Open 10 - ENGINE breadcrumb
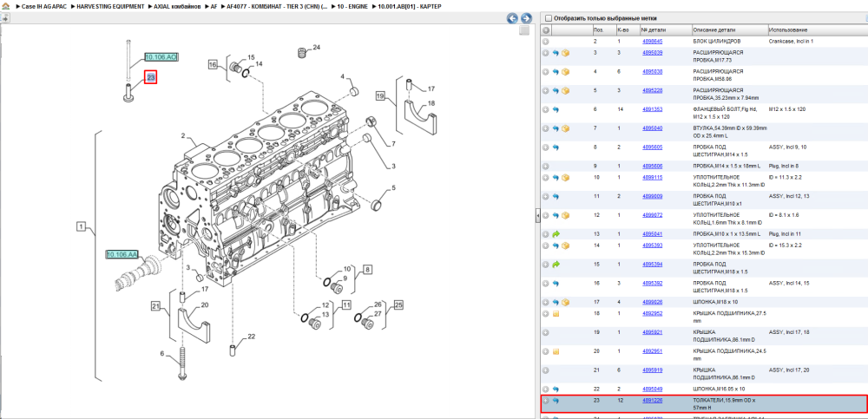 coord(354,6)
